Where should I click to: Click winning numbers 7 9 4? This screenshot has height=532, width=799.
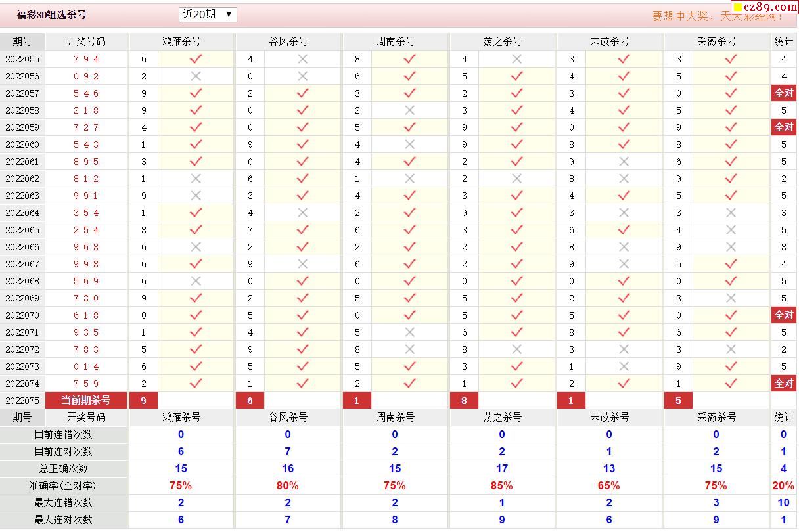pyautogui.click(x=86, y=59)
